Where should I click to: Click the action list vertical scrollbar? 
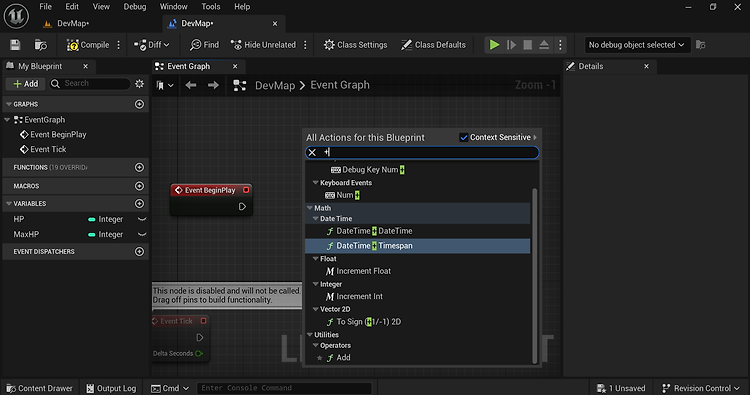[x=535, y=275]
